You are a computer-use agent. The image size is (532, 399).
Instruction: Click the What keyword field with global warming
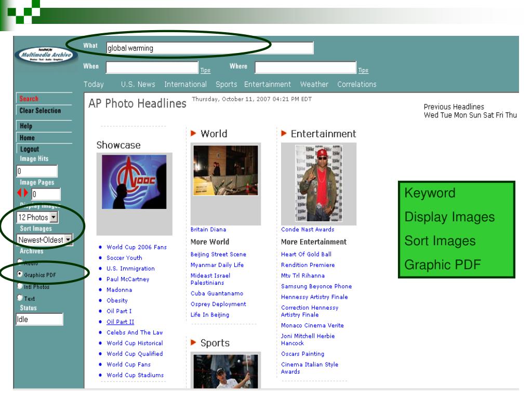click(210, 48)
